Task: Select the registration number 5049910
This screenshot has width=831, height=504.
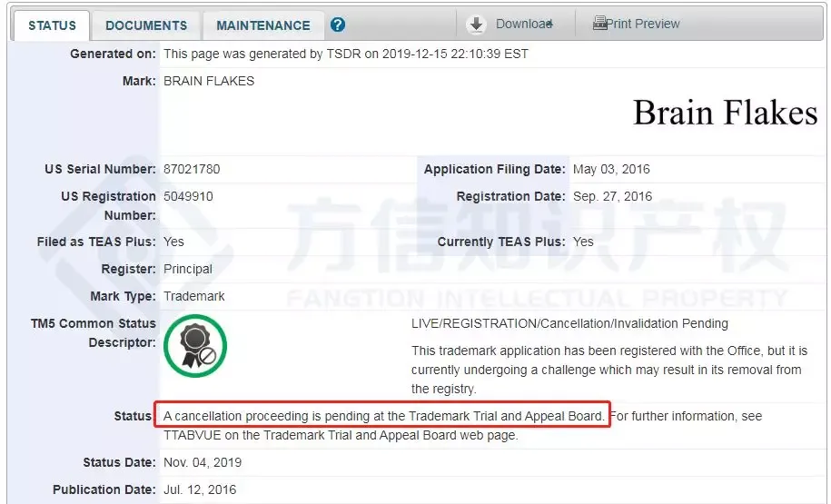Action: pos(188,197)
